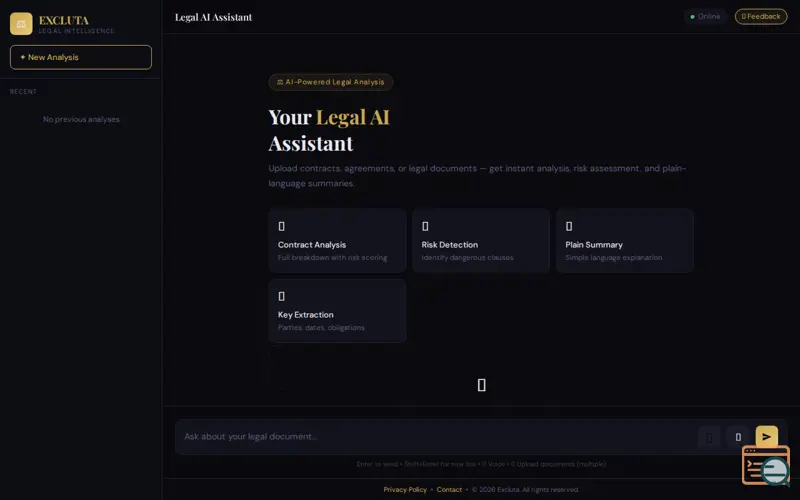Focus the 'Ask about your legal document' field
Screen dimensions: 800x500
(436, 437)
